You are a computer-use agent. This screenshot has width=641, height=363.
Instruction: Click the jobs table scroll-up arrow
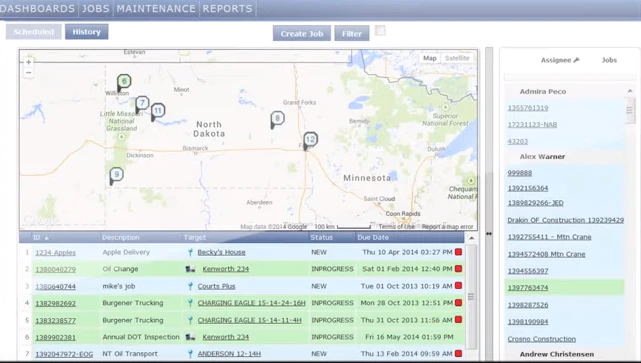(x=471, y=238)
